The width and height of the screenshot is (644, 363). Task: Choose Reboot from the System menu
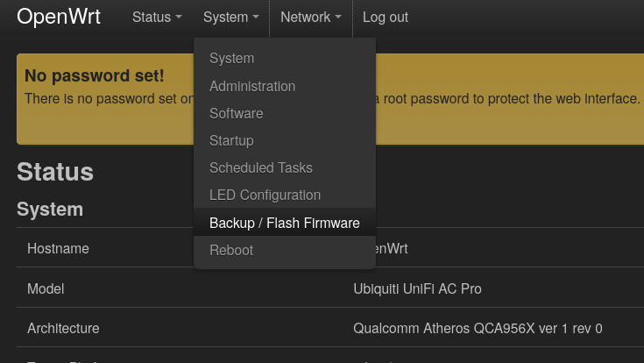pos(231,250)
